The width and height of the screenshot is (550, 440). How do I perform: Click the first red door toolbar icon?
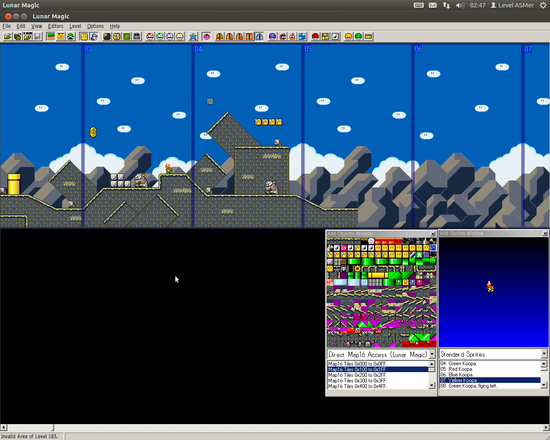pos(220,36)
